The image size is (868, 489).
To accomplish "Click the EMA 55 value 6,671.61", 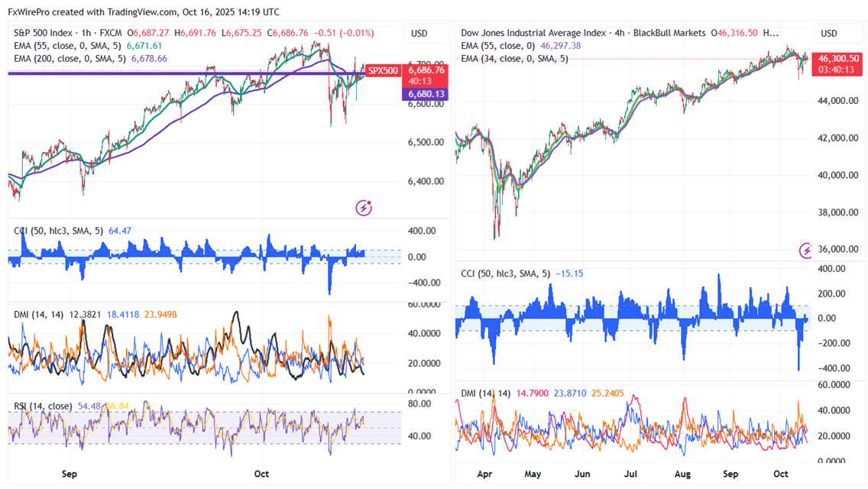I will [144, 46].
